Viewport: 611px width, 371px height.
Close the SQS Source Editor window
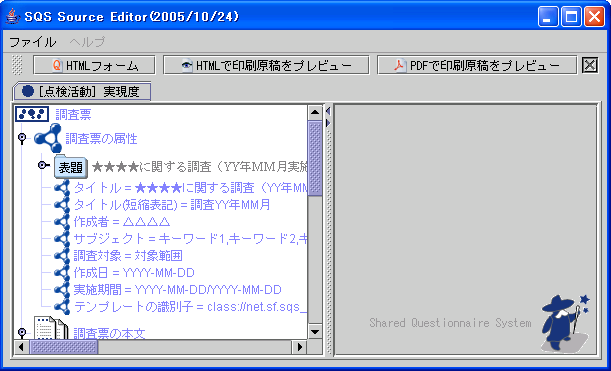[x=595, y=17]
